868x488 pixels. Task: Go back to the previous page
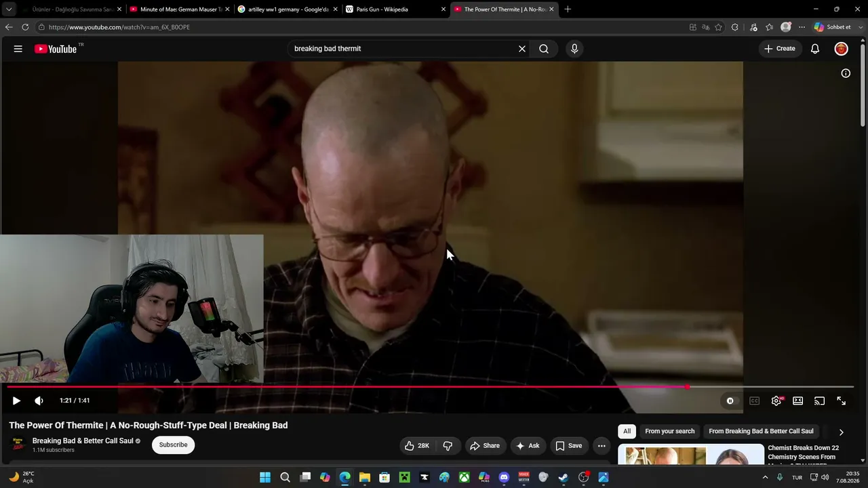(x=9, y=27)
